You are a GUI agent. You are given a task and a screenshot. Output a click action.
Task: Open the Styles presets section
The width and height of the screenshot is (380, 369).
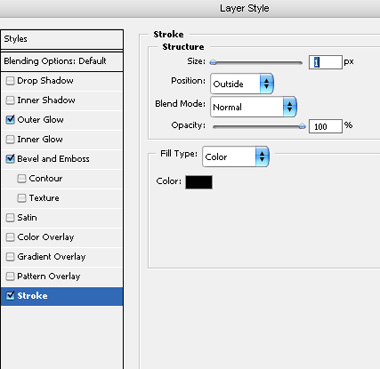[62, 39]
